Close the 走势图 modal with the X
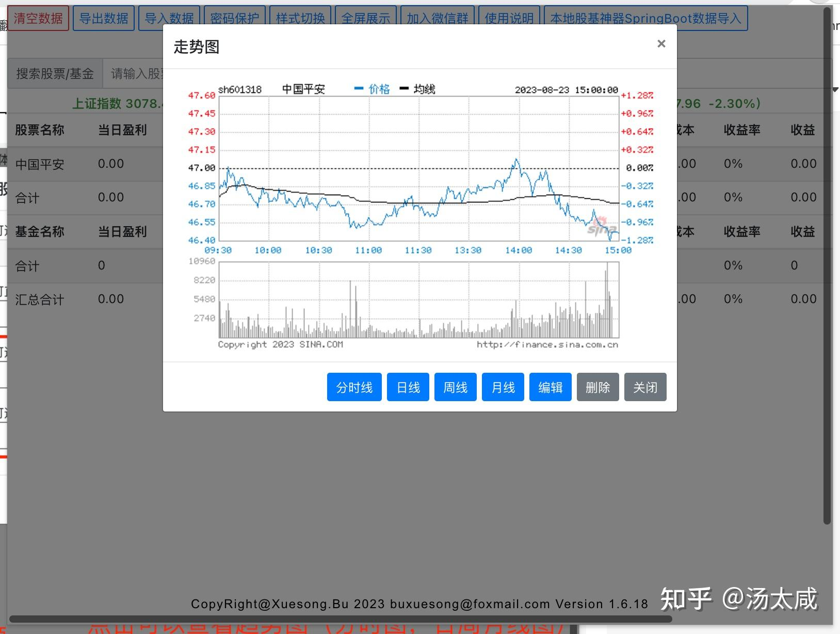840x634 pixels. (661, 43)
